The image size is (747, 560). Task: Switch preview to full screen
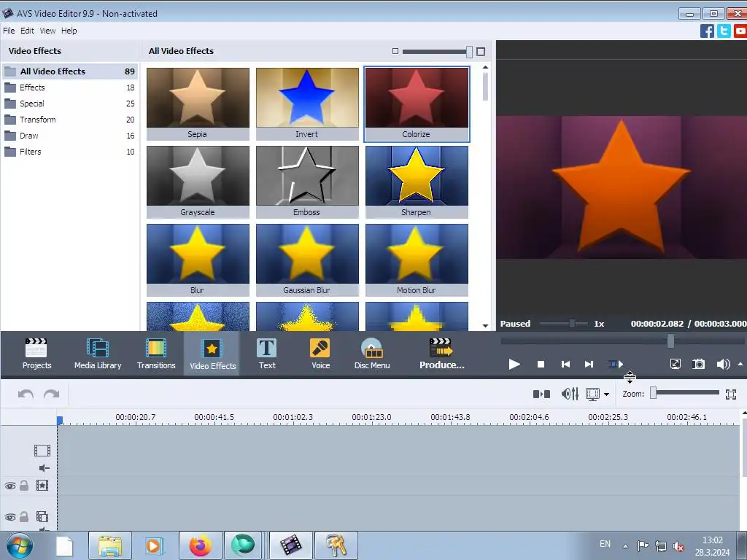point(675,365)
